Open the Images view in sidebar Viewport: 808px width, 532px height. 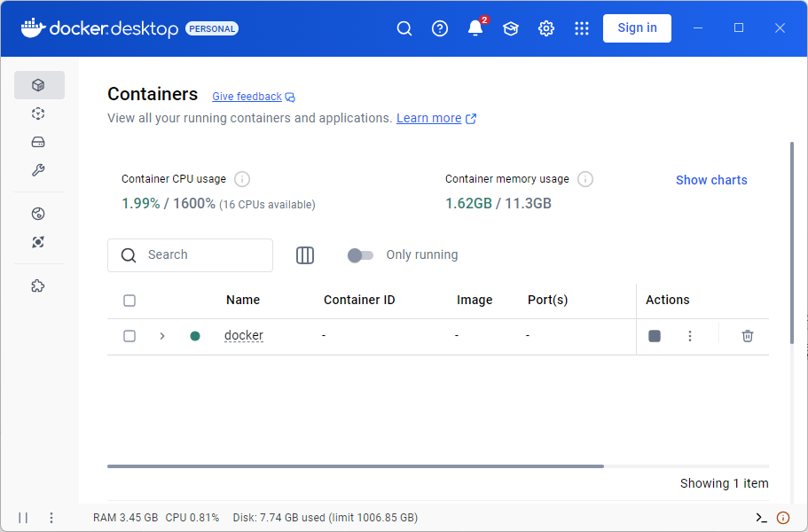pyautogui.click(x=39, y=113)
